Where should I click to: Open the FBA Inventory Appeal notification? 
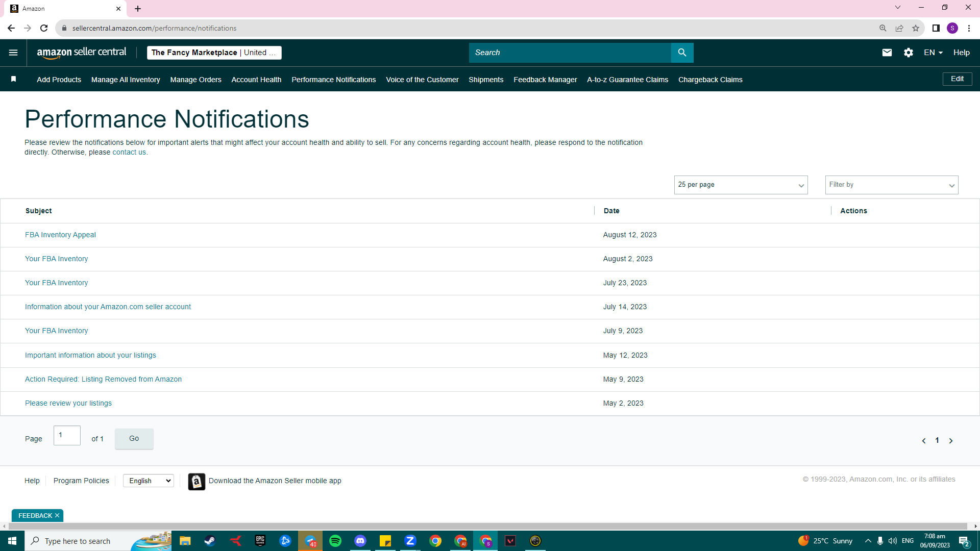[60, 235]
